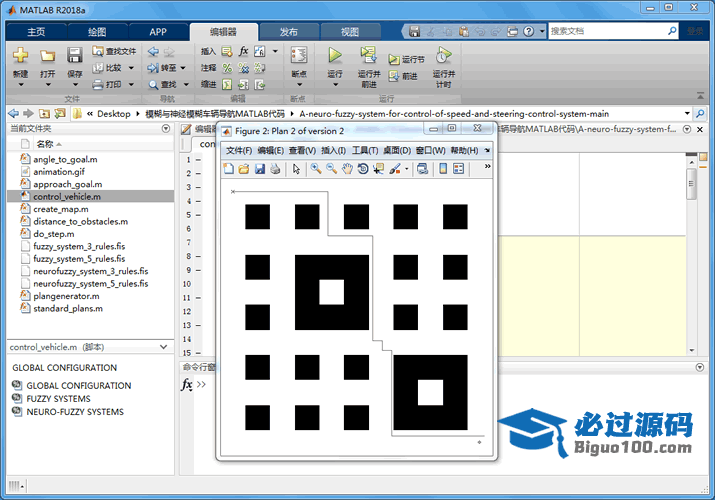Open 文件(F) menu in Figure 2
Image resolution: width=715 pixels, height=500 pixels.
tap(239, 150)
